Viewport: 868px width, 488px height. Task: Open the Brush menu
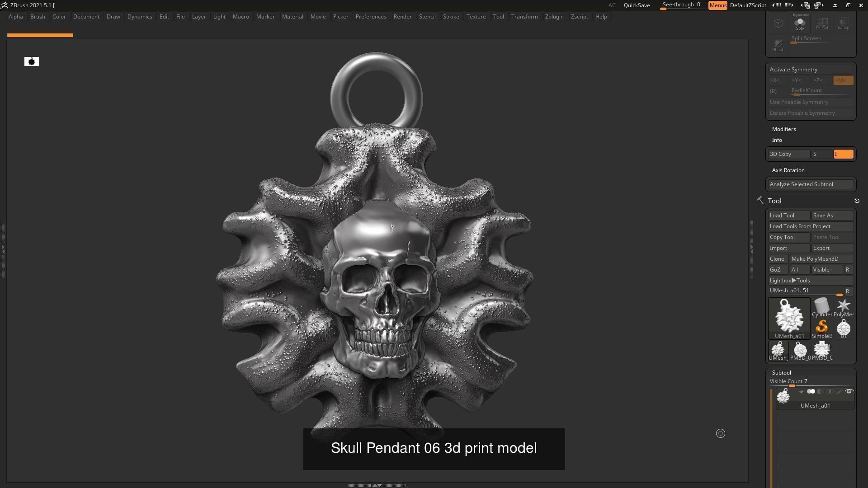[38, 17]
